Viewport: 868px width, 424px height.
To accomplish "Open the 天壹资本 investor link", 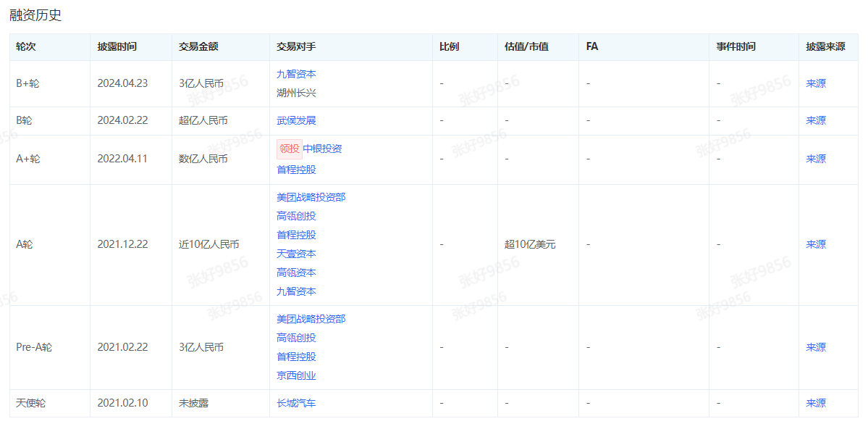I will [x=296, y=253].
